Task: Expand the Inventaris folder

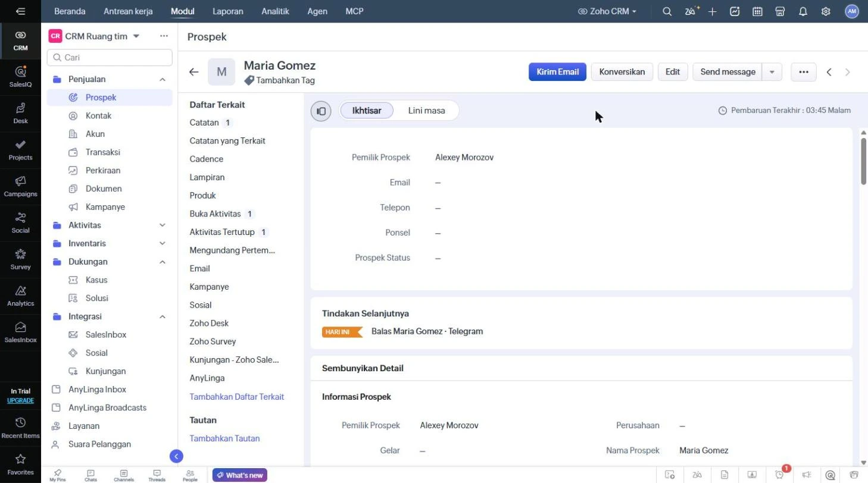Action: pyautogui.click(x=163, y=243)
